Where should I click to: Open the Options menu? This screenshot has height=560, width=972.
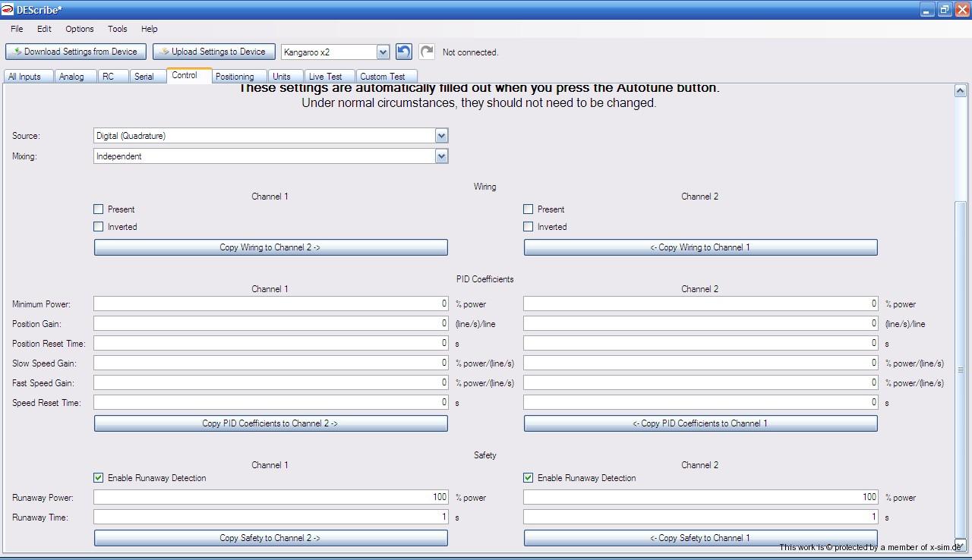79,29
